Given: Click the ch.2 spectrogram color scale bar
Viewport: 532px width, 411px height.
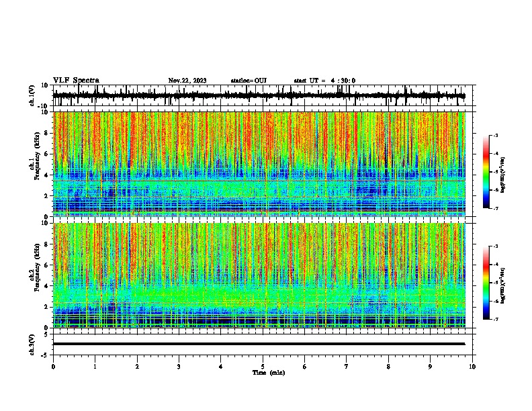Looking at the screenshot, I should [486, 283].
